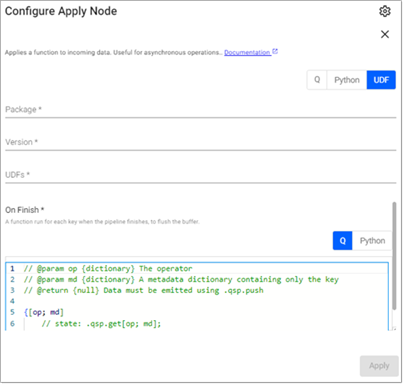Open the settings gear icon
This screenshot has height=385, width=404.
pos(385,11)
